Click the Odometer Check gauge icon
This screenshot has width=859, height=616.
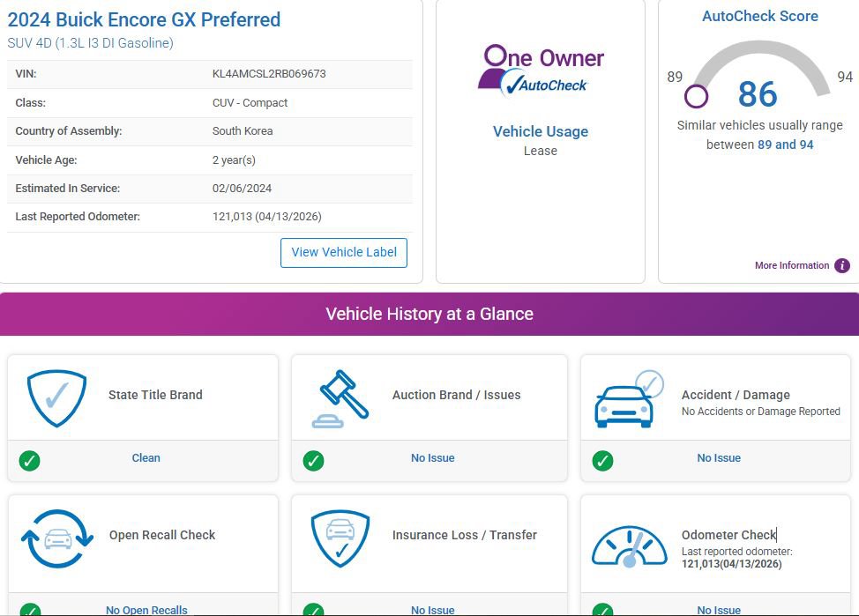click(630, 546)
